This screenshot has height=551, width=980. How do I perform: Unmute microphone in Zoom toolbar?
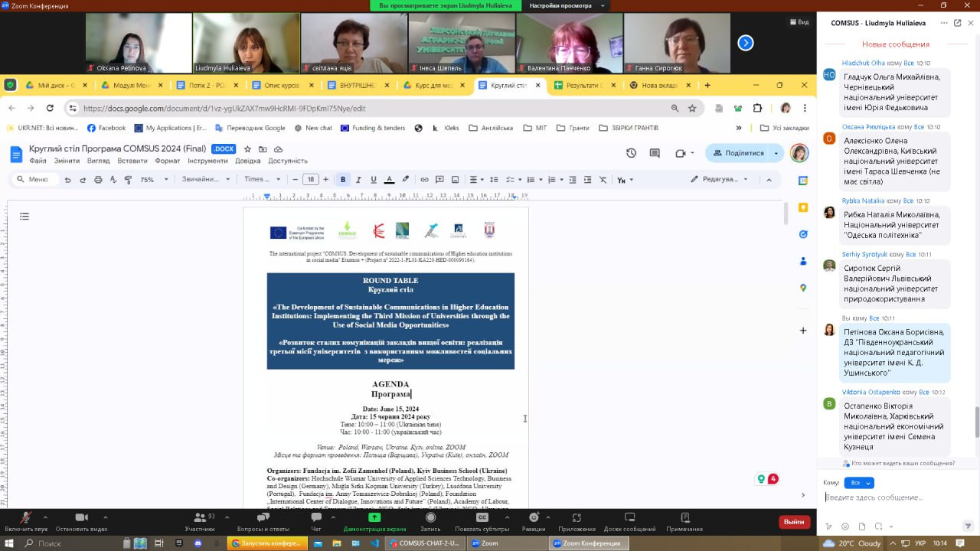25,519
